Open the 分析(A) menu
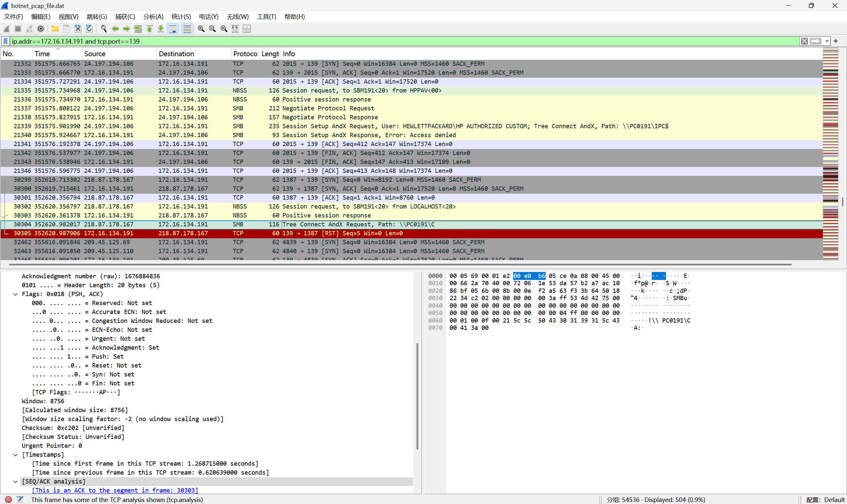Screen dimensions: 847x504 point(153,17)
